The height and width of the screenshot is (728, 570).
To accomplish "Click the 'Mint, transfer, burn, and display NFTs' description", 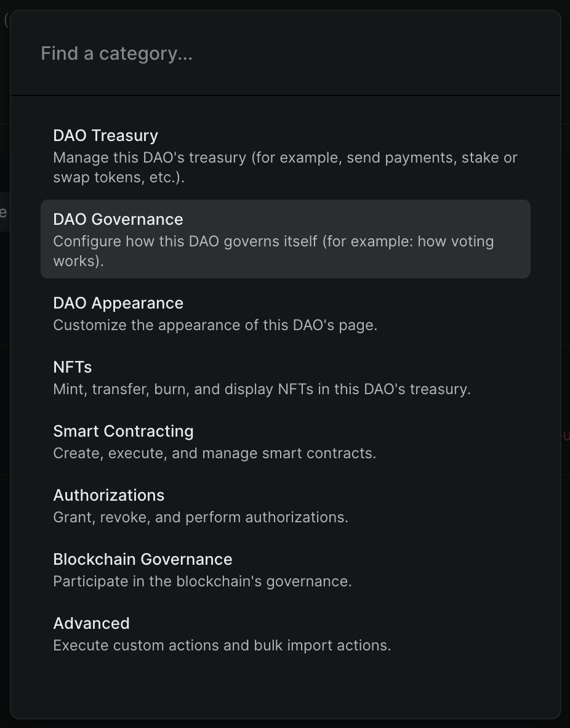I will click(x=262, y=389).
